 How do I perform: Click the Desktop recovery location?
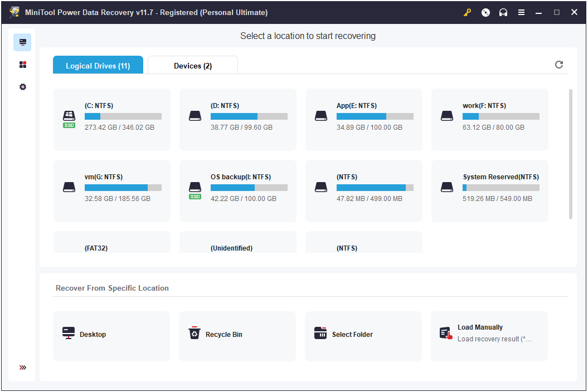pos(111,336)
